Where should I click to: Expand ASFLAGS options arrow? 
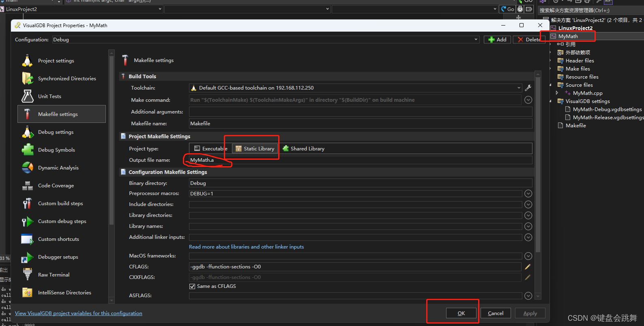click(x=528, y=296)
